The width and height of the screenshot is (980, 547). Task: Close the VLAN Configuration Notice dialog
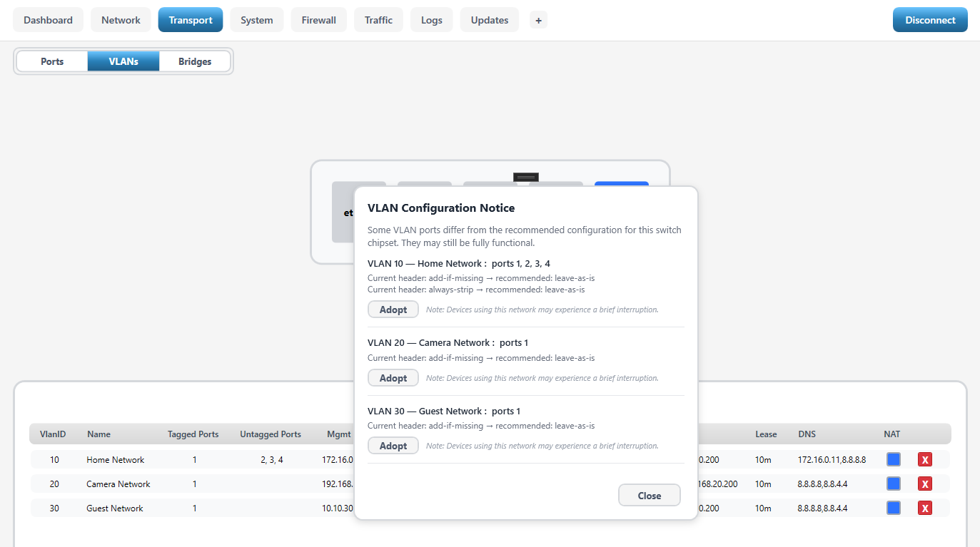(650, 496)
